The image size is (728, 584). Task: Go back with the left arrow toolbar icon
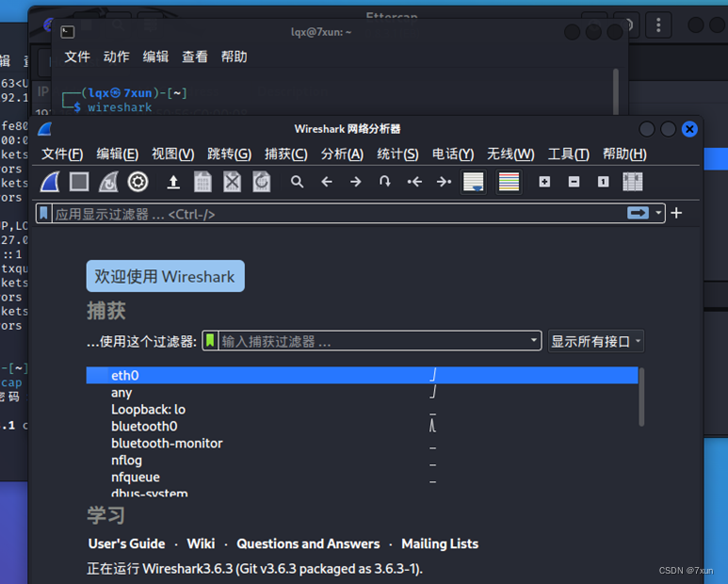click(327, 182)
